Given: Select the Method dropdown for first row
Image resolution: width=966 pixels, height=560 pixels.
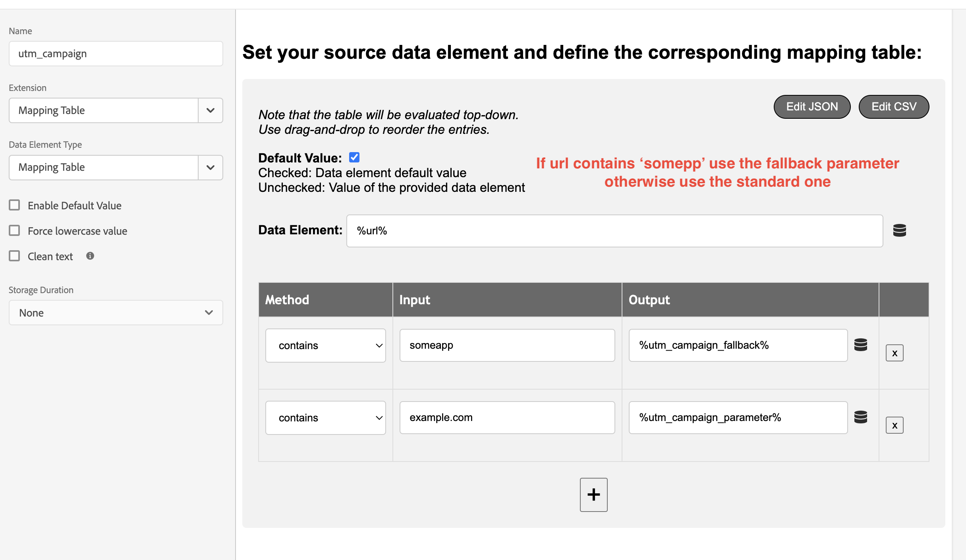Looking at the screenshot, I should (x=326, y=345).
